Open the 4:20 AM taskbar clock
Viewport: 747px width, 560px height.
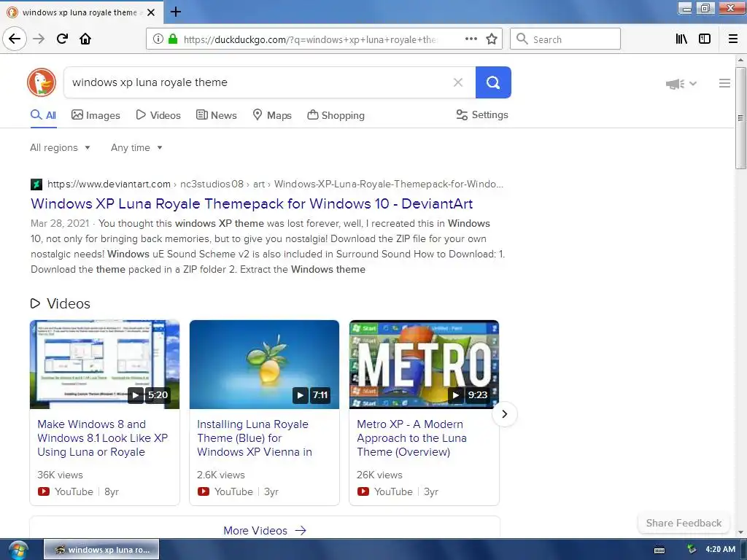point(720,549)
